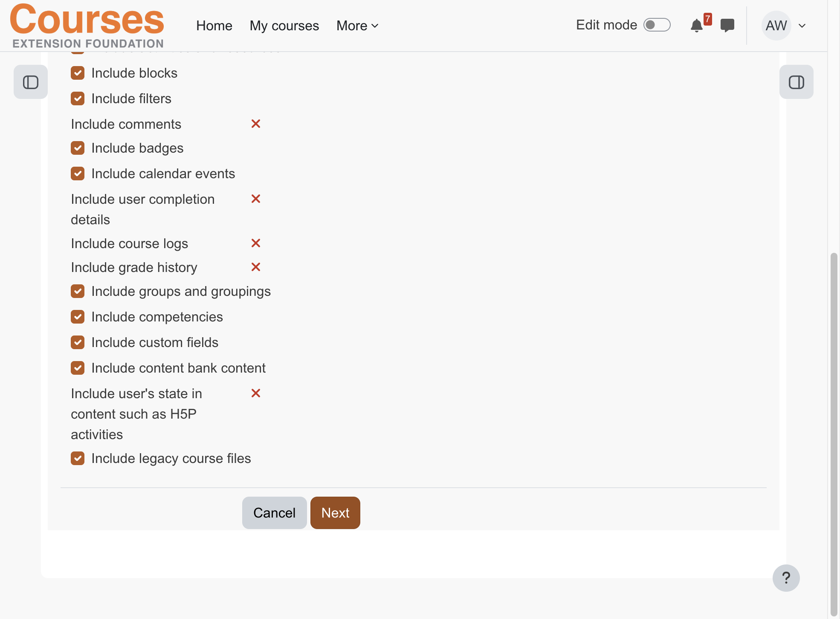840x619 pixels.
Task: Click the Include course logs label text
Action: (130, 243)
